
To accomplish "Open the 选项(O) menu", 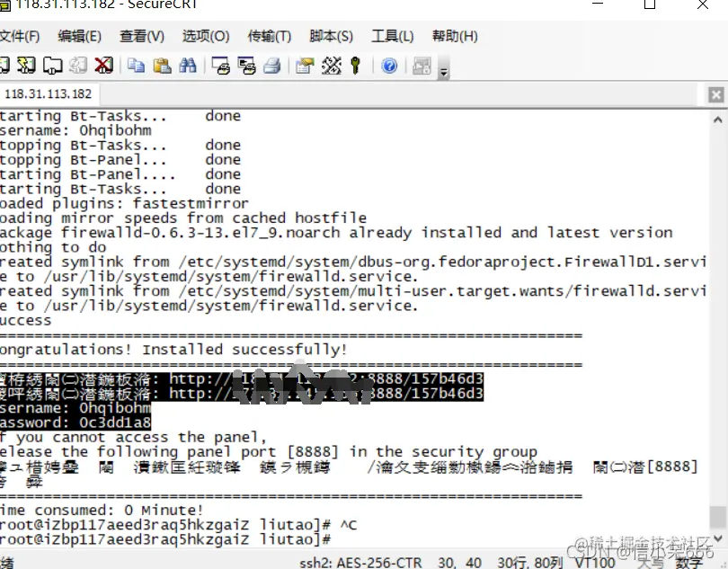I will coord(205,36).
